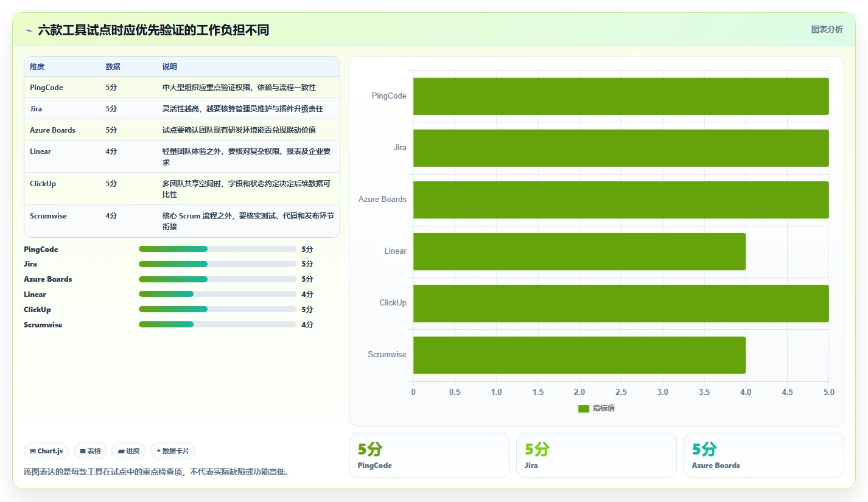
Task: Click the footnote 该图表达的是每款工具
Action: pos(156,472)
